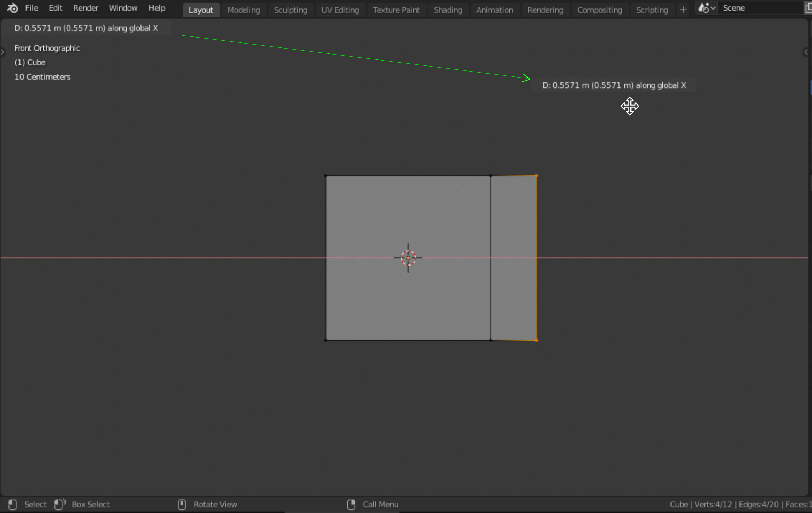The image size is (812, 513).
Task: Expand the right sidebar region arrow
Action: tap(806, 52)
